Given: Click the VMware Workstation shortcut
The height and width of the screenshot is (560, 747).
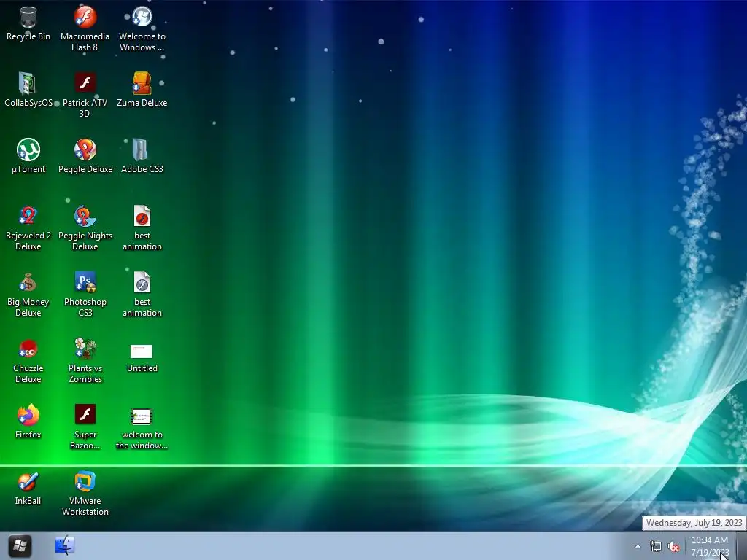Looking at the screenshot, I should (85, 494).
